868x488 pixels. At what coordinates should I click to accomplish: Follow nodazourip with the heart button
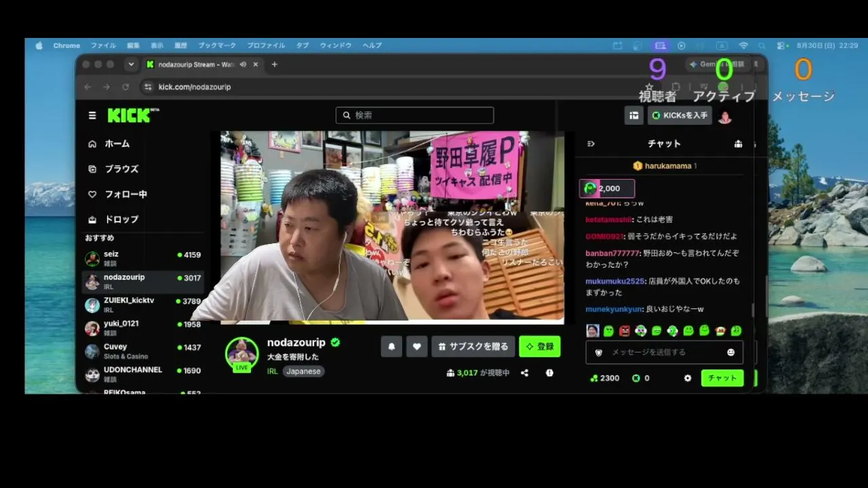tap(417, 346)
